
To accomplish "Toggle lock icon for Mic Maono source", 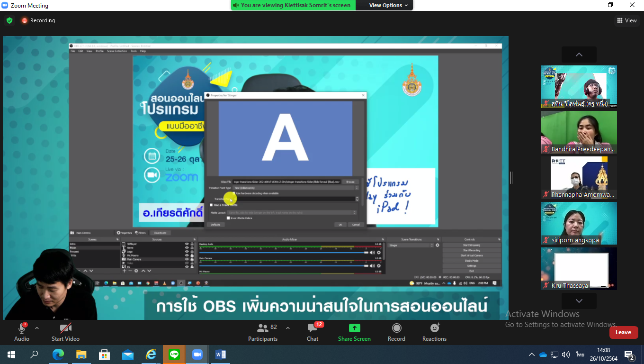I will [x=192, y=255].
